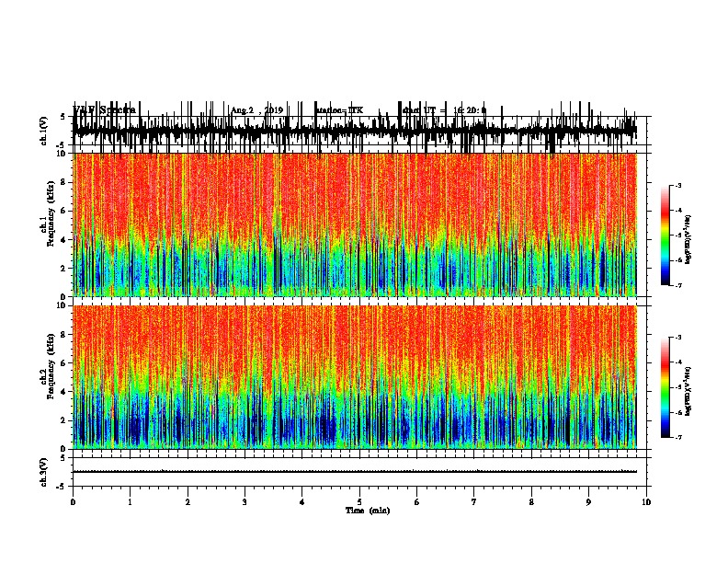The height and width of the screenshot is (563, 728).
Task: Click the ch.1 color bar PSD unit label
Action: click(688, 239)
